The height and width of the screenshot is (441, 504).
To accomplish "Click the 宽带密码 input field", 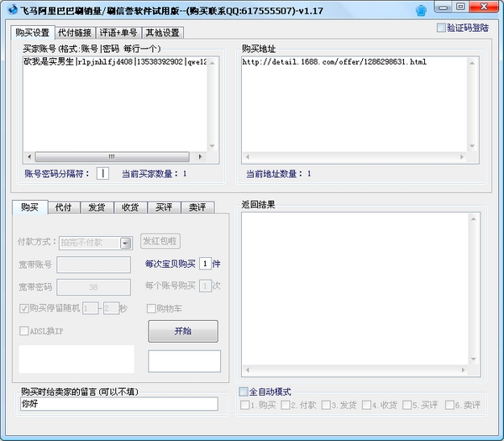I will [x=93, y=287].
